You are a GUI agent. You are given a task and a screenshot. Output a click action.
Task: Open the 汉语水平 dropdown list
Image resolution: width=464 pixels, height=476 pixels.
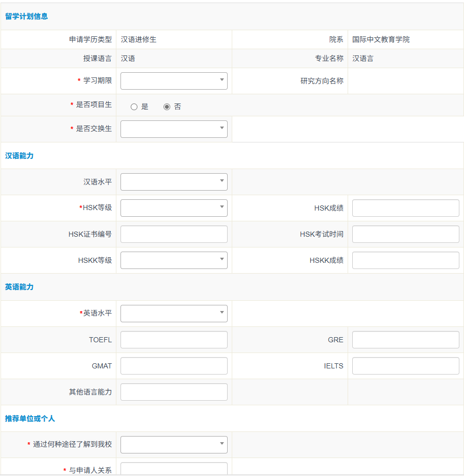tap(174, 182)
